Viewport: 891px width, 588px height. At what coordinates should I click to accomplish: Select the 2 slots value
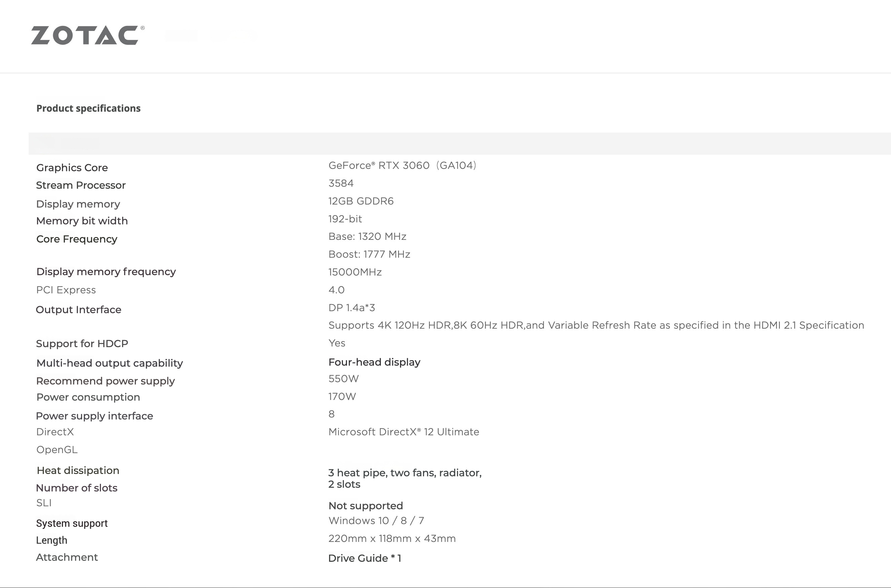344,484
